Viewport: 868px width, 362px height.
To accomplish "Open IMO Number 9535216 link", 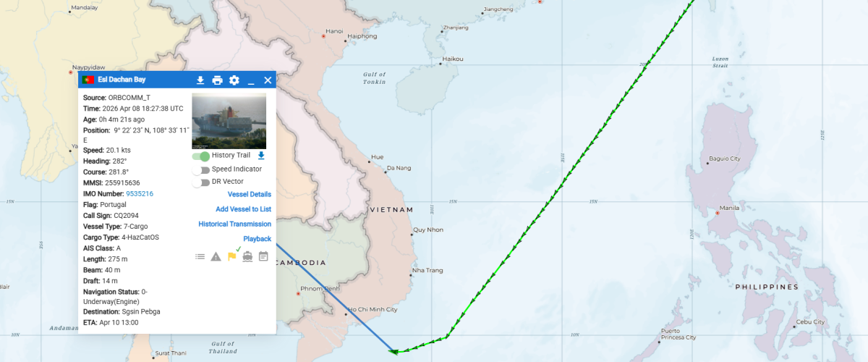I will point(139,194).
